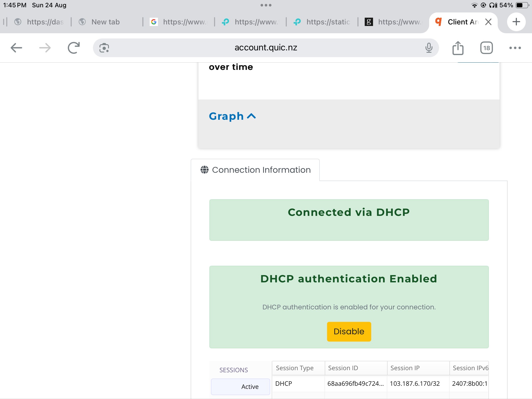
Task: Tap the account.quic.nz address bar
Action: pos(265,48)
